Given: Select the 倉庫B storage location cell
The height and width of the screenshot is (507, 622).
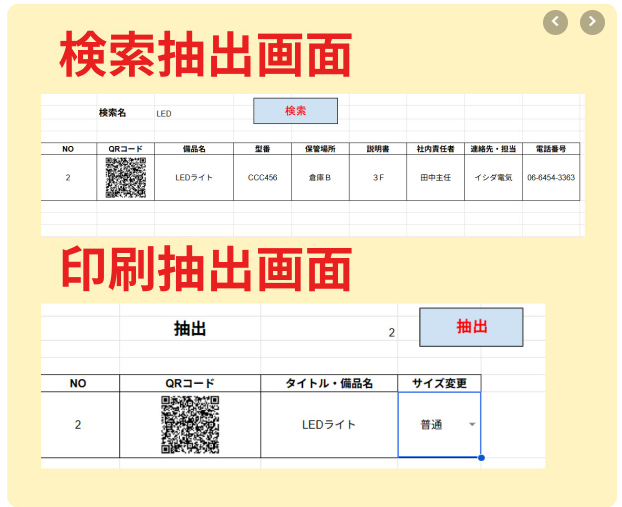Looking at the screenshot, I should tap(320, 177).
